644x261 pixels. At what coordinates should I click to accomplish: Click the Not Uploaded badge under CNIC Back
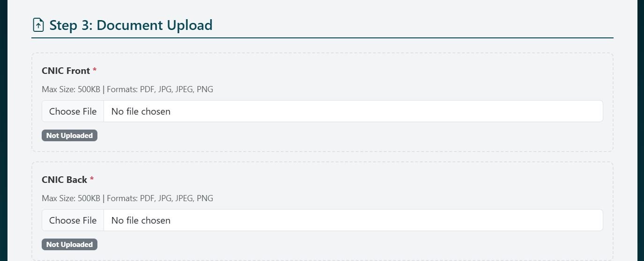(69, 245)
